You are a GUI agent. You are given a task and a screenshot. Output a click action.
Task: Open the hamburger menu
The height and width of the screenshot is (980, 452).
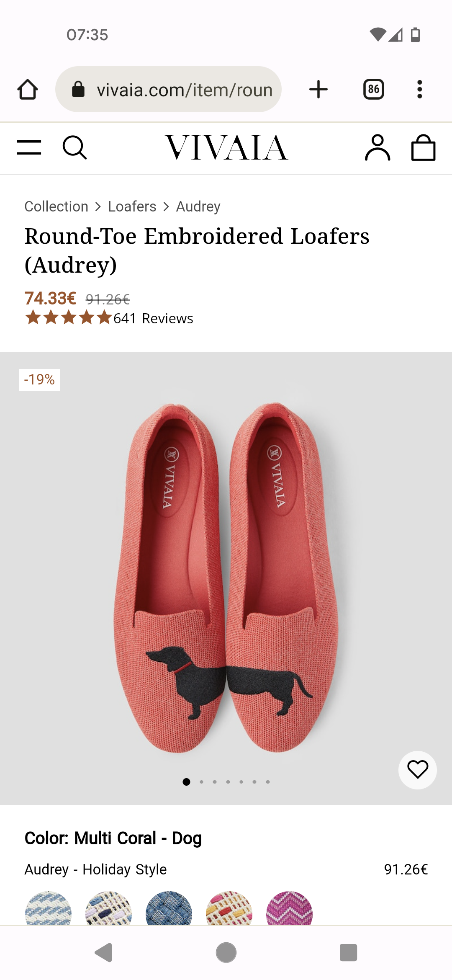tap(29, 147)
